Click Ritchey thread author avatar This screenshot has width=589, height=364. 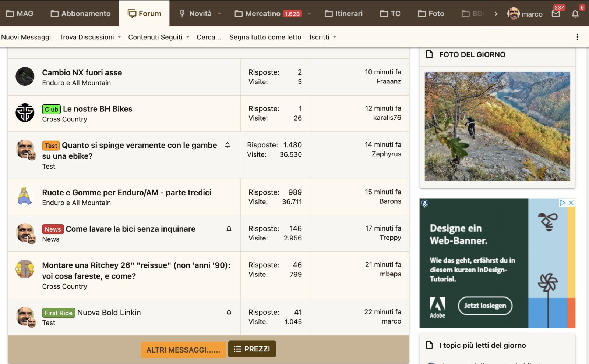coord(25,269)
